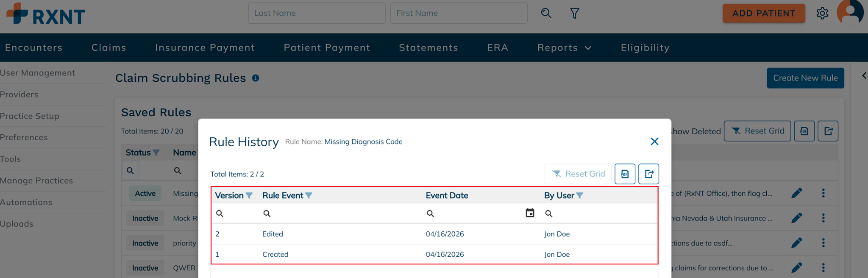Click the Last Name search field
The height and width of the screenshot is (278, 868).
(x=317, y=13)
